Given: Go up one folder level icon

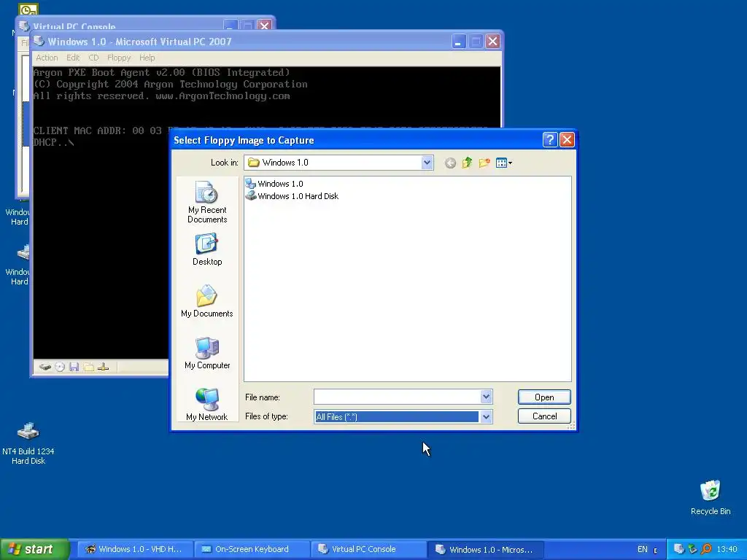Looking at the screenshot, I should 467,163.
